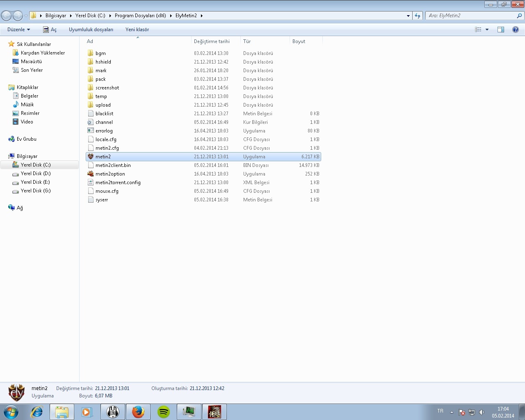Viewport: 525px width, 420px height.
Task: Open Masaüstü in the sidebar
Action: click(31, 62)
